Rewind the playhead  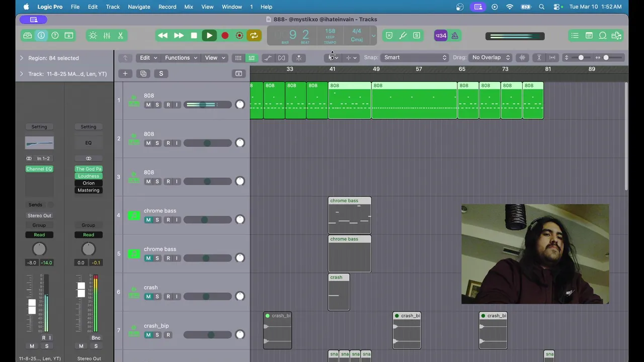pyautogui.click(x=163, y=36)
